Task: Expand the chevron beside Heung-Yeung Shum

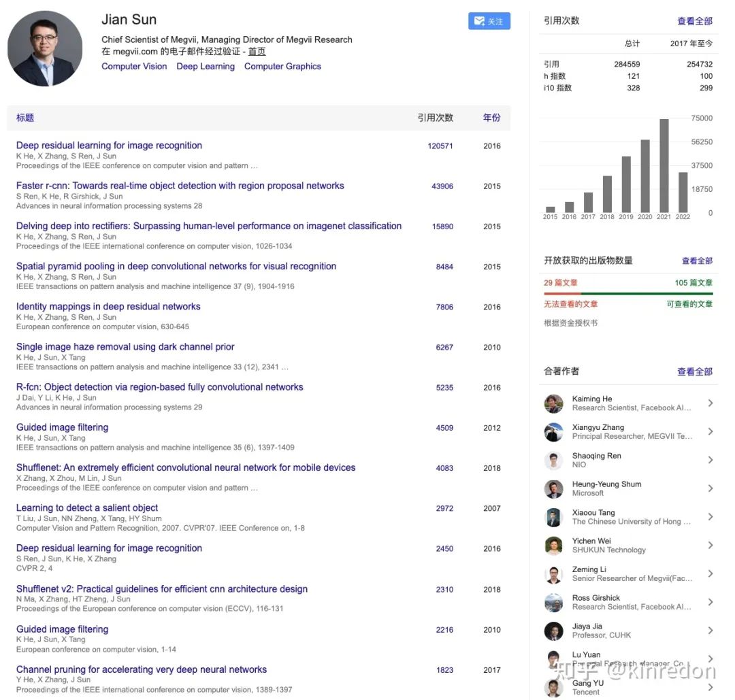Action: [710, 488]
